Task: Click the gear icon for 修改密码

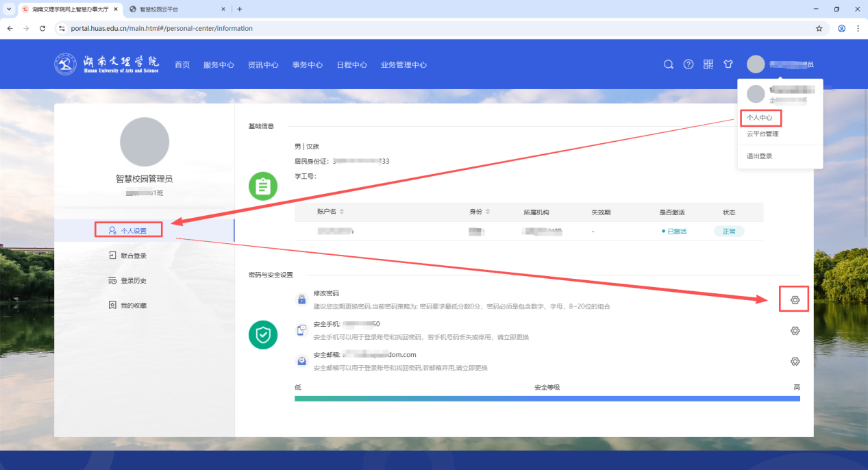Action: pyautogui.click(x=795, y=300)
